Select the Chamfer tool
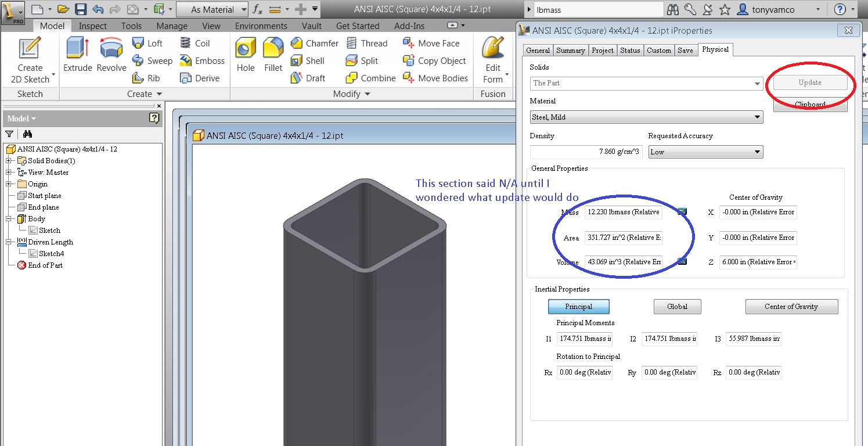The image size is (868, 446). coord(314,43)
